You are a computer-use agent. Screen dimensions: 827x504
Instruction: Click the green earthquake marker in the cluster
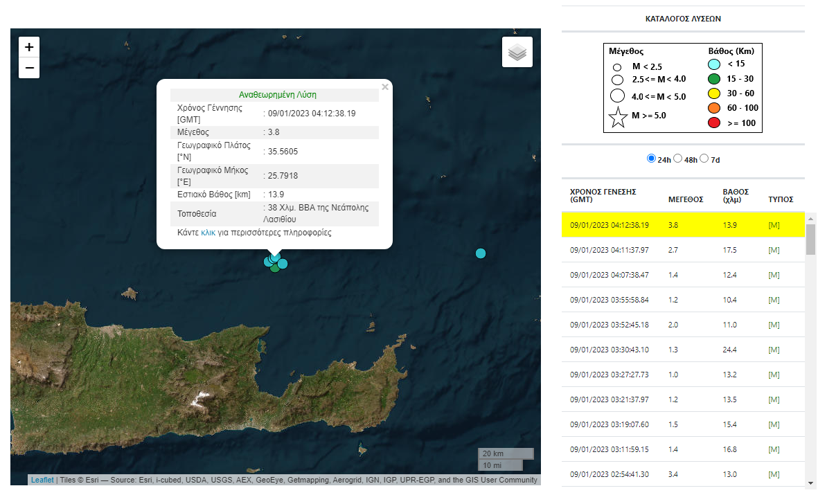click(275, 269)
